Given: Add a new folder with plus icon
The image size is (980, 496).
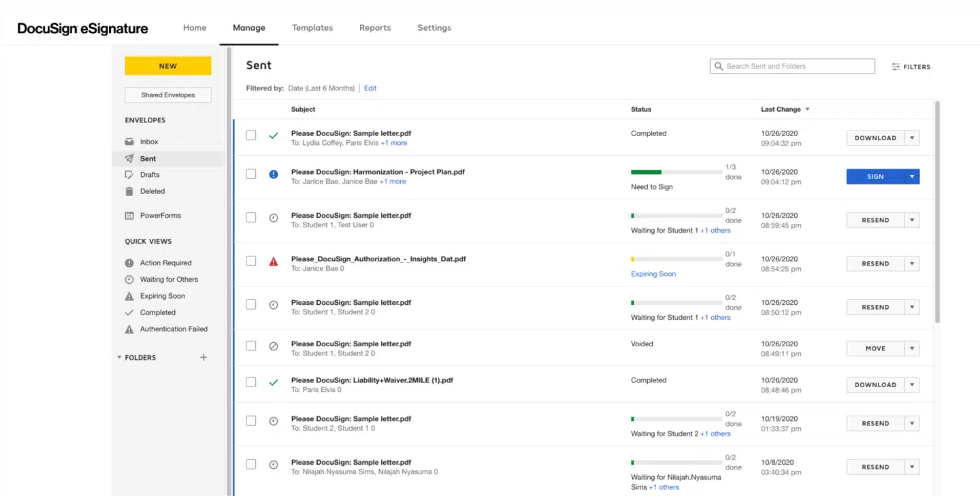Looking at the screenshot, I should click(x=203, y=357).
